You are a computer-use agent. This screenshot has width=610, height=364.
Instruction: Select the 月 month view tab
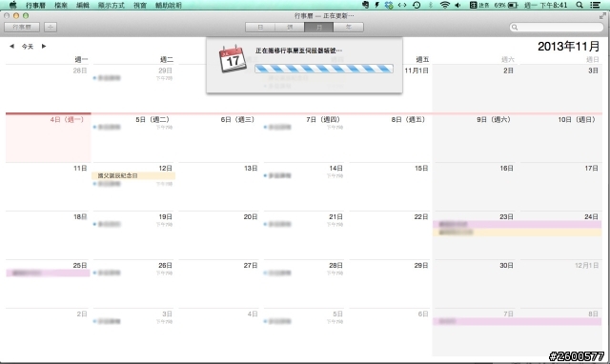tap(319, 27)
